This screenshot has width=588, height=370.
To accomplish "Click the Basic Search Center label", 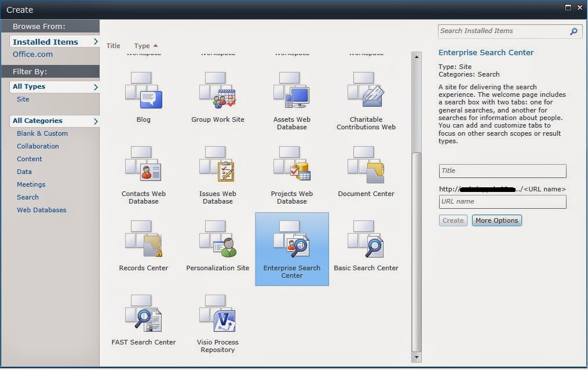I will pos(366,268).
